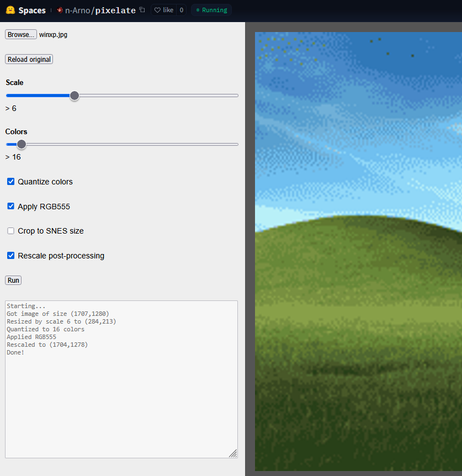Viewport: 462px width, 476px height.
Task: Click inside the log output text area
Action: pos(121,379)
